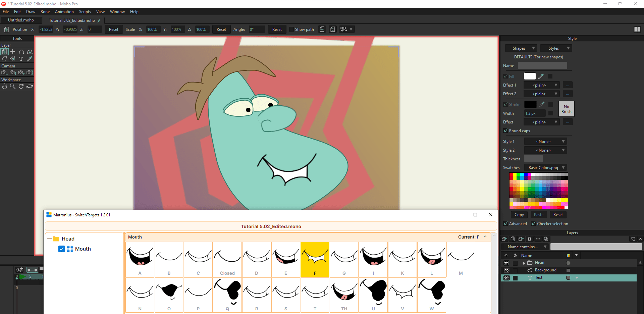Select the TH mouth thumbnail
The image size is (644, 314).
[x=344, y=295]
